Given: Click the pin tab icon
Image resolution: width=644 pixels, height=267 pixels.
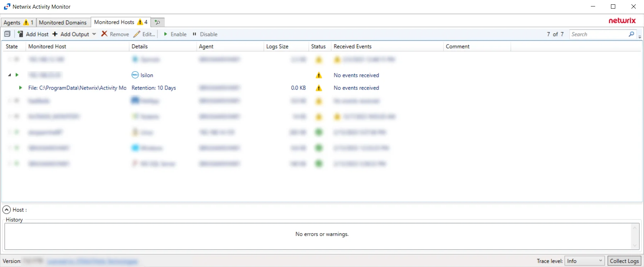Looking at the screenshot, I should 157,22.
